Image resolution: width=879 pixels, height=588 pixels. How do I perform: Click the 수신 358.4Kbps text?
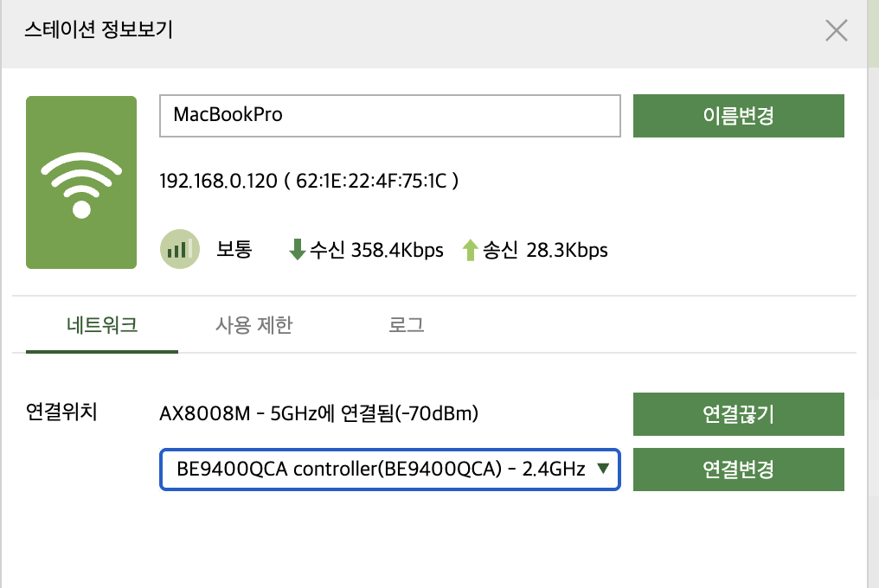[376, 250]
